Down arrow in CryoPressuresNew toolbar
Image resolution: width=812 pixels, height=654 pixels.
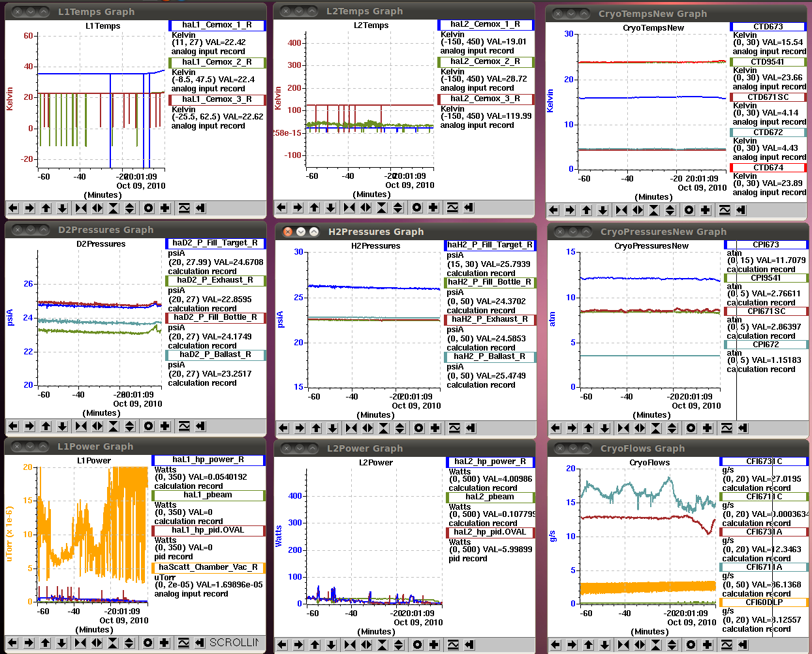tap(605, 428)
